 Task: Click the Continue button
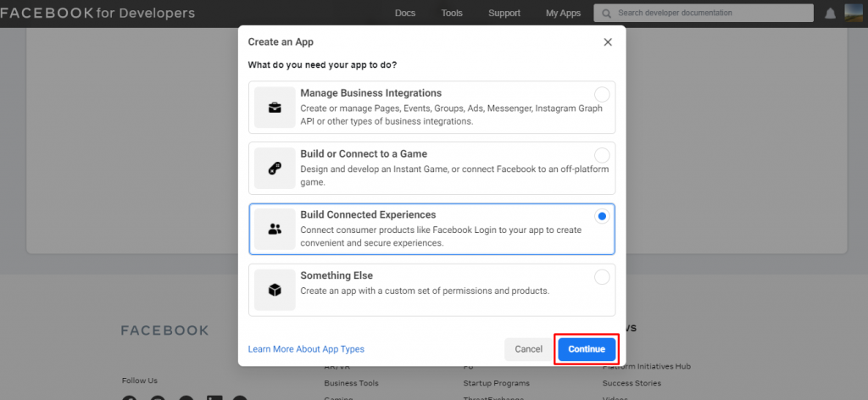[x=587, y=349]
